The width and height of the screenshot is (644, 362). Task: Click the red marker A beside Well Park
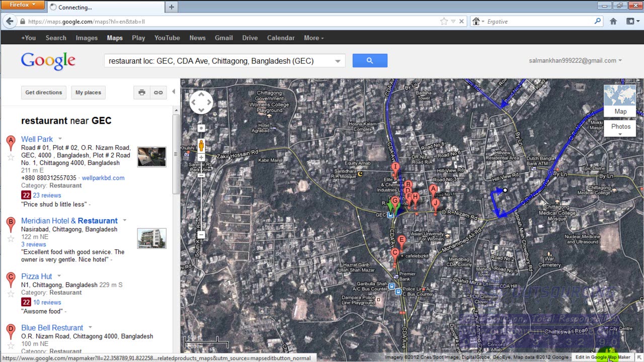tap(11, 143)
